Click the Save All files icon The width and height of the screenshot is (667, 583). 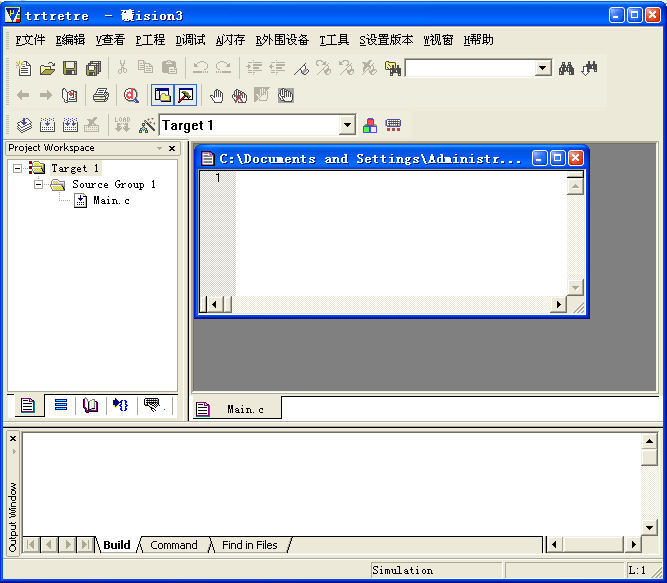pyautogui.click(x=93, y=68)
